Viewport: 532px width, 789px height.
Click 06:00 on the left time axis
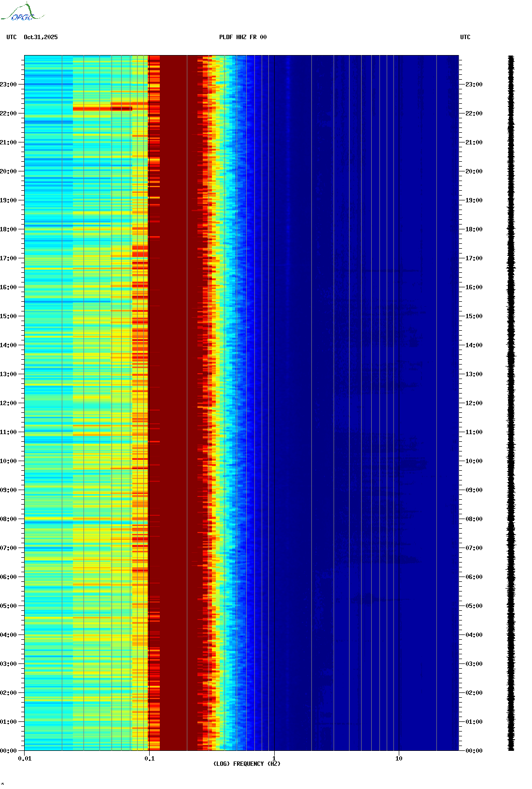pos(8,577)
